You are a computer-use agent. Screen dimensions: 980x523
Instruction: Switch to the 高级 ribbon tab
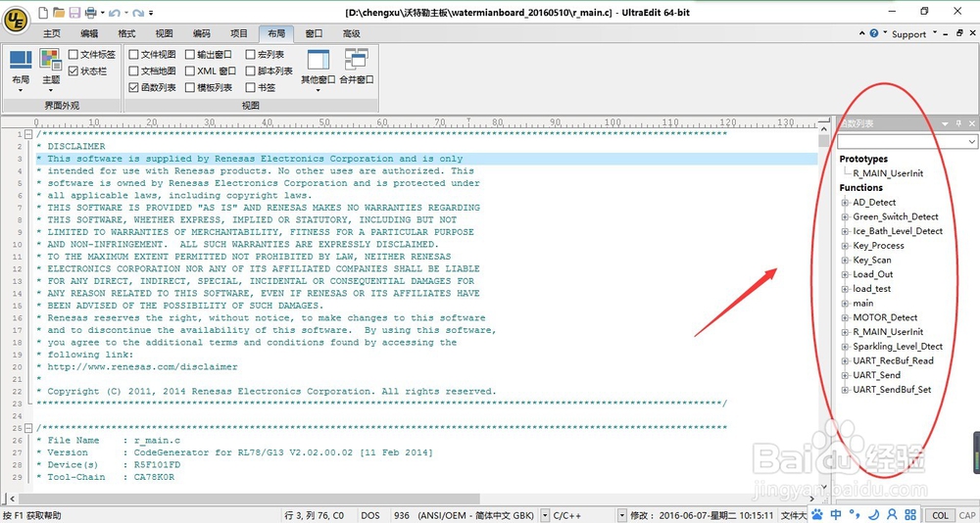pyautogui.click(x=352, y=33)
